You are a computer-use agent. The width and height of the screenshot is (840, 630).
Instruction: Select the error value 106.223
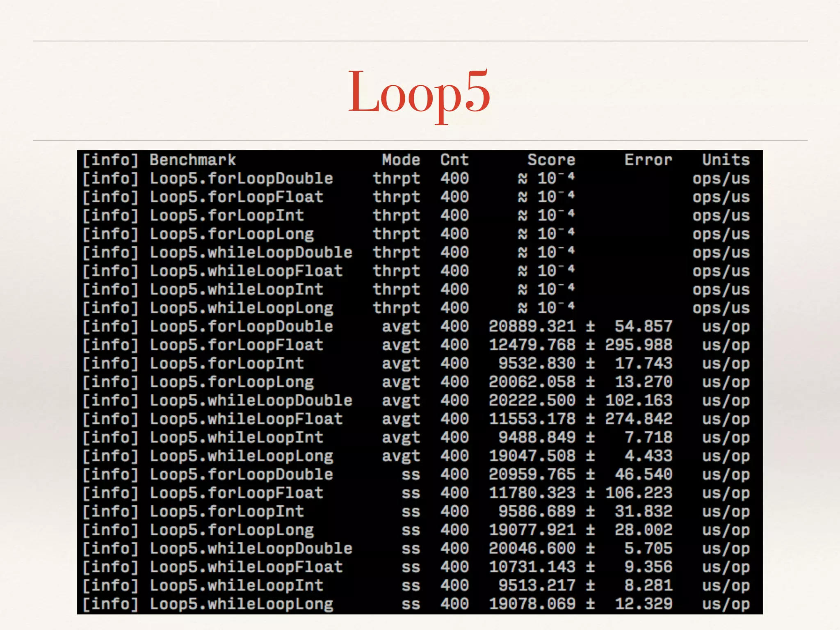(x=639, y=493)
